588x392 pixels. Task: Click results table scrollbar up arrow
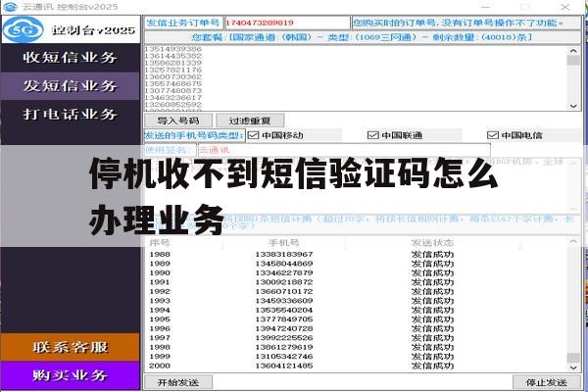(x=573, y=242)
